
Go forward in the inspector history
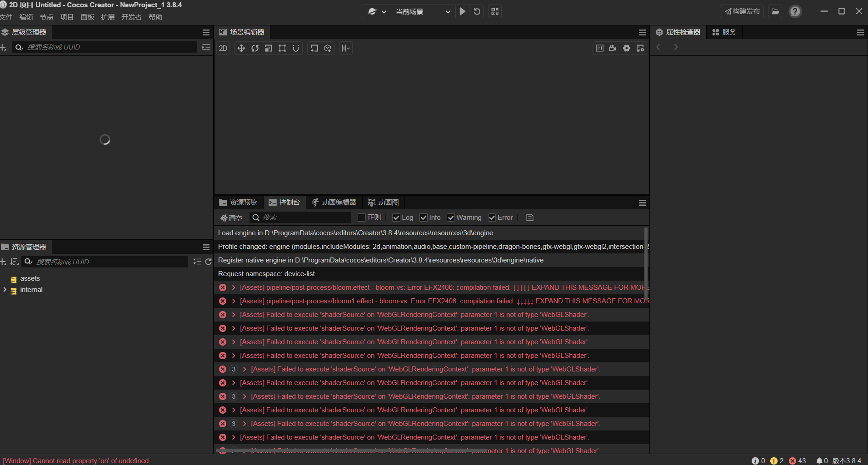pyautogui.click(x=676, y=47)
